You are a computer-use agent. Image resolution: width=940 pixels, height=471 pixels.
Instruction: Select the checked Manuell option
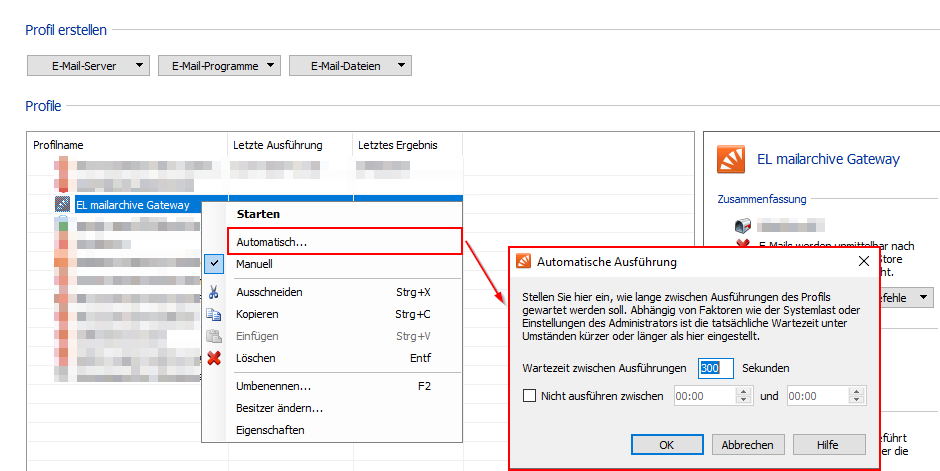pyautogui.click(x=254, y=264)
